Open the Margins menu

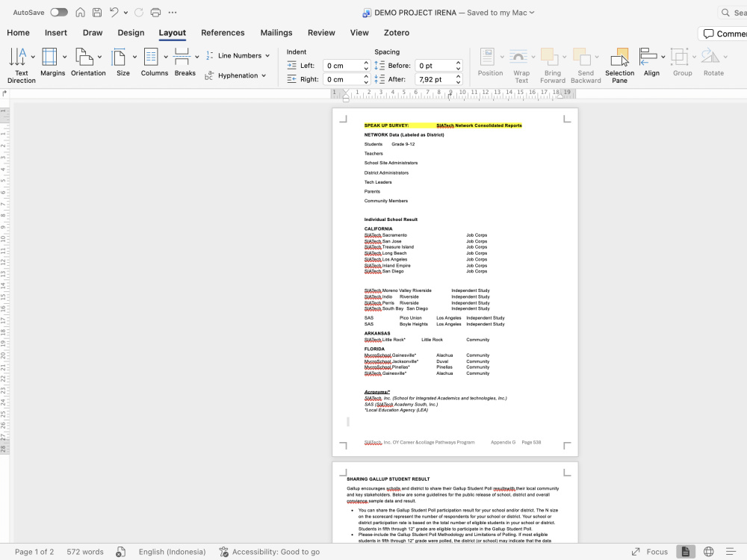(52, 62)
